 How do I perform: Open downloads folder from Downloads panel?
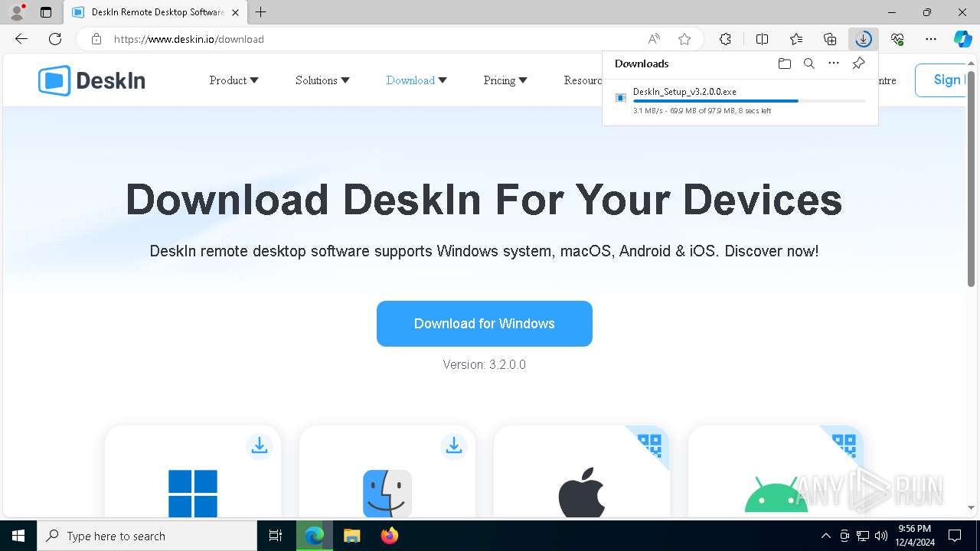pyautogui.click(x=784, y=64)
